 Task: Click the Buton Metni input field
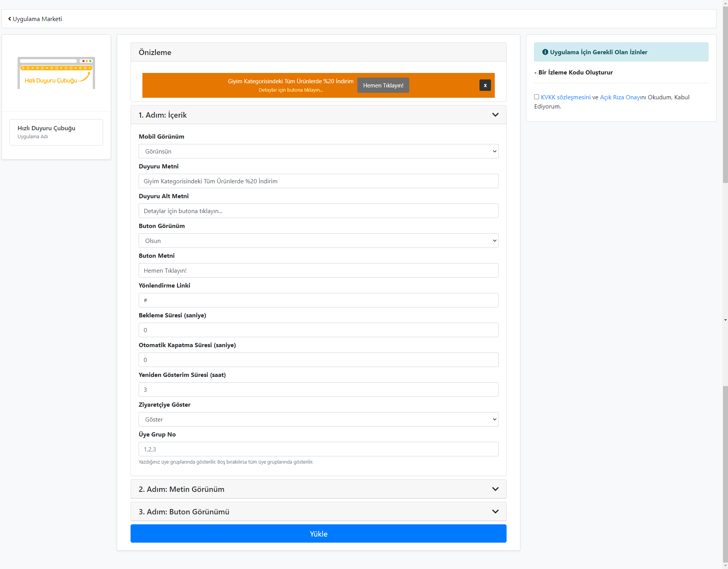[318, 271]
